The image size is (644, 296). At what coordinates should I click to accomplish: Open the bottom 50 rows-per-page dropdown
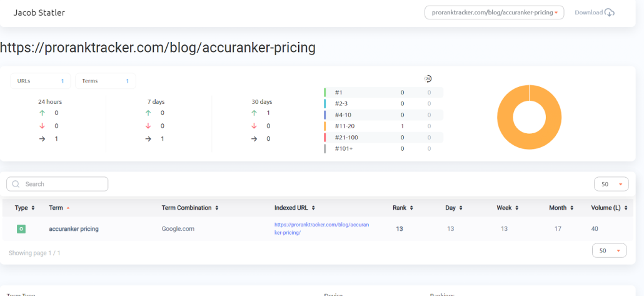click(610, 250)
